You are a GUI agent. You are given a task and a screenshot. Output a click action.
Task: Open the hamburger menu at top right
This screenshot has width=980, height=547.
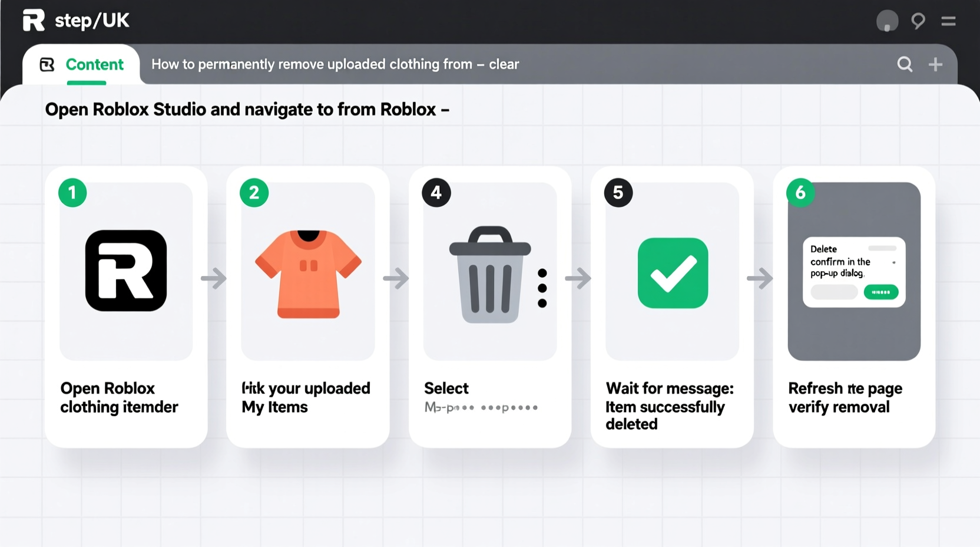[948, 21]
